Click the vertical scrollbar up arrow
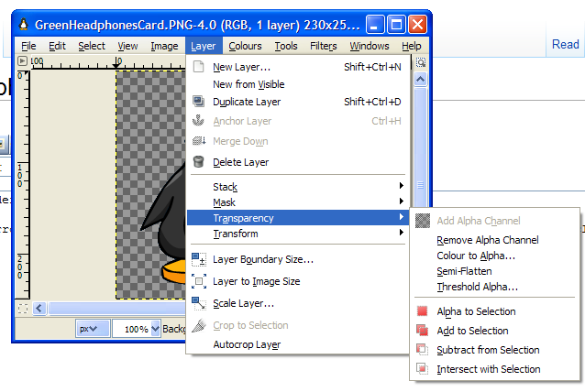 pyautogui.click(x=421, y=79)
